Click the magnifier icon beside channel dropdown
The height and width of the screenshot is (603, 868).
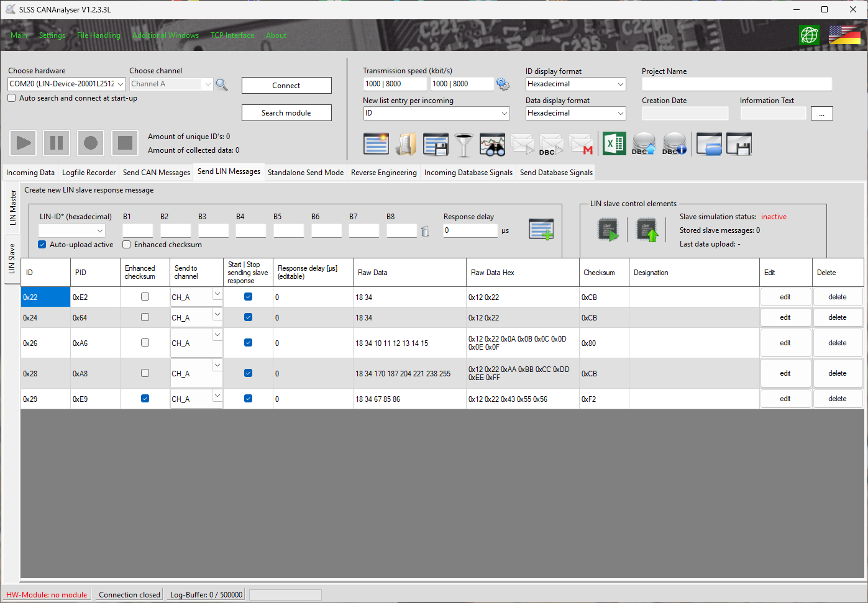coord(222,84)
